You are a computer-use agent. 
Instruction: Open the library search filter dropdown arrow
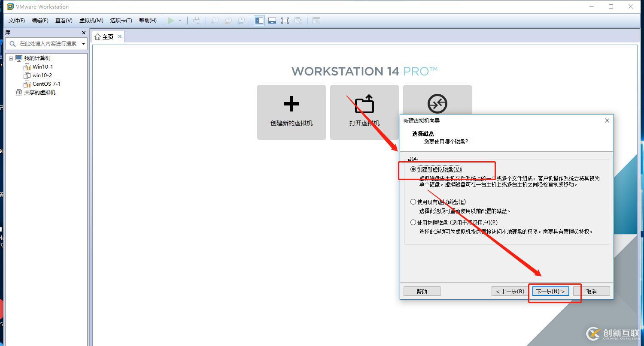point(83,44)
